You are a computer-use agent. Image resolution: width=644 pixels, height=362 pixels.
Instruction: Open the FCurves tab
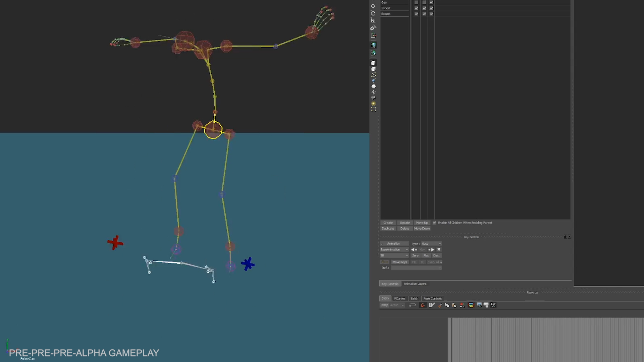399,298
